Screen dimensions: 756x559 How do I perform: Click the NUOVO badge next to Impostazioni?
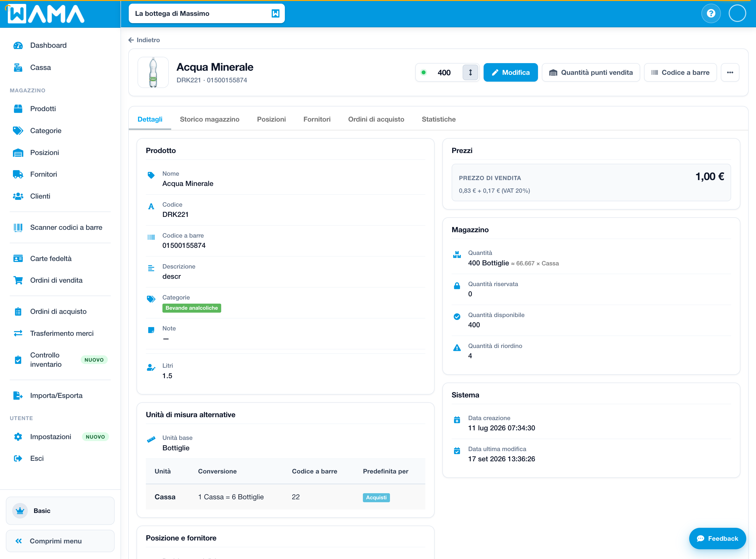coord(95,436)
